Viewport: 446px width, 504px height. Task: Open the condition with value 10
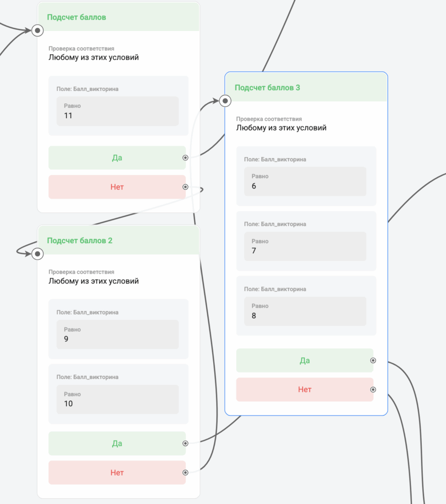[118, 399]
